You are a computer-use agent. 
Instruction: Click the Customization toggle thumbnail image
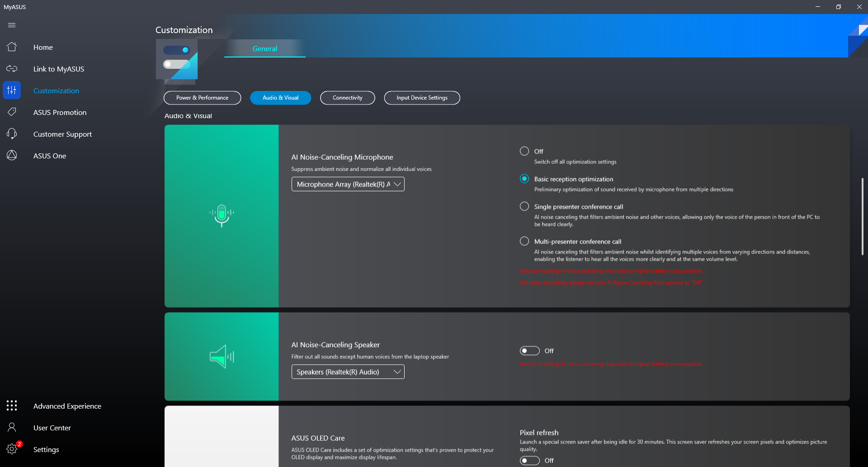tap(177, 59)
